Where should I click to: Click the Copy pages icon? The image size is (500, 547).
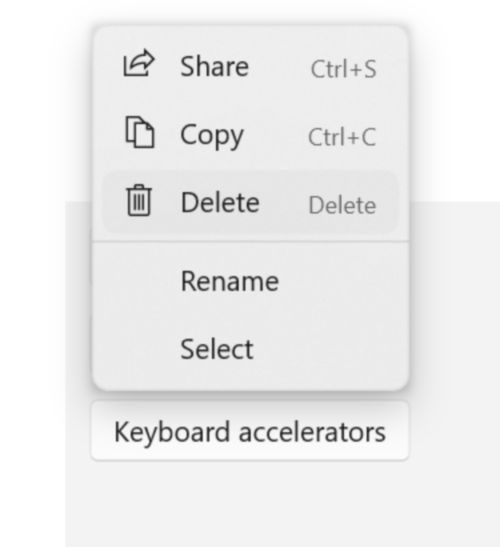[x=140, y=132]
